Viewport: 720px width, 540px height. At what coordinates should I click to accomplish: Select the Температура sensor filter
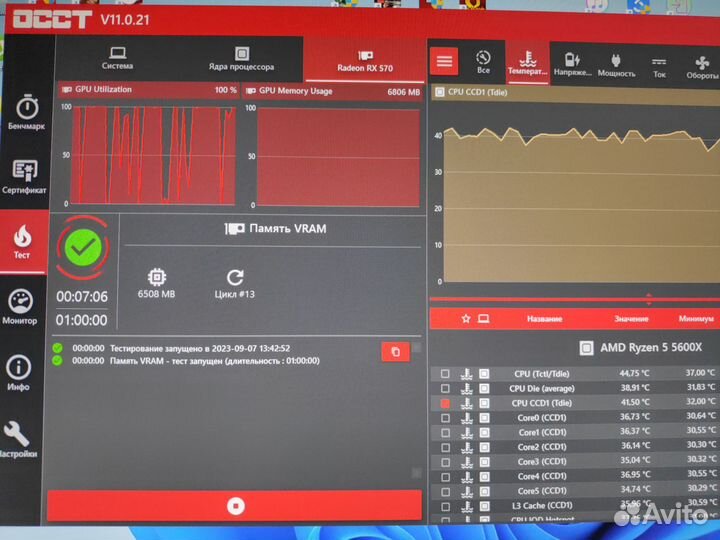pos(527,63)
